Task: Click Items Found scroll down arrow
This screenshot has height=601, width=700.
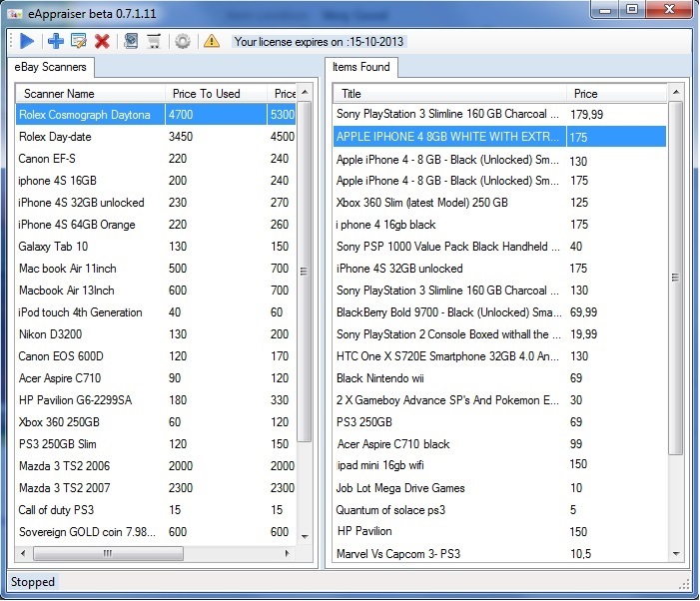Action: (x=676, y=554)
